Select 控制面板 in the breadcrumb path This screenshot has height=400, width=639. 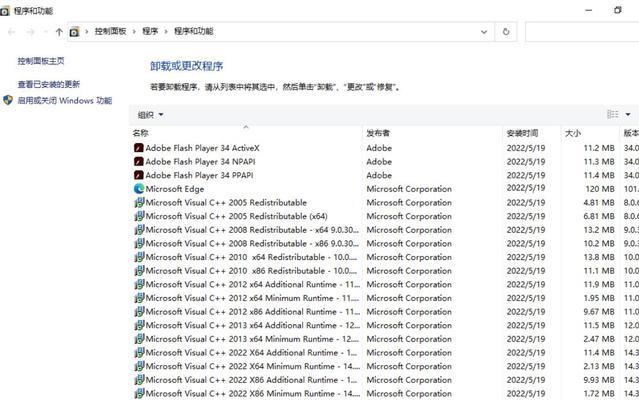click(110, 32)
